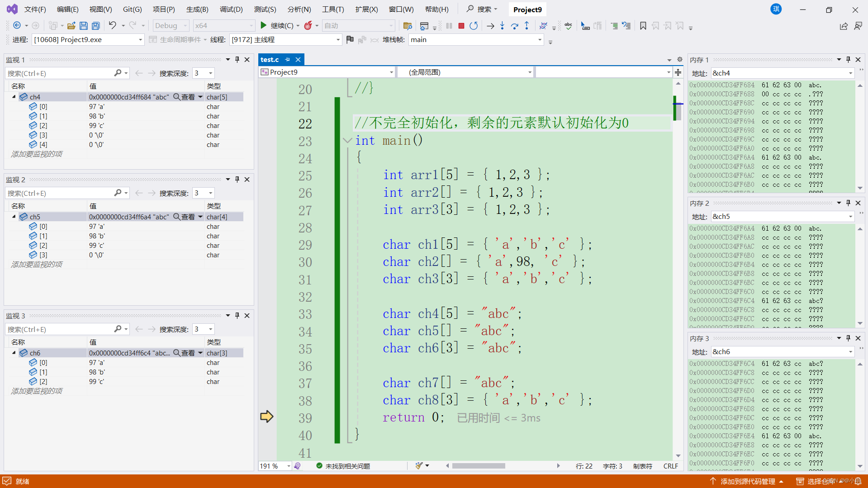Click the editor vertical scrollbar up arrow
The image size is (868, 488).
[678, 84]
